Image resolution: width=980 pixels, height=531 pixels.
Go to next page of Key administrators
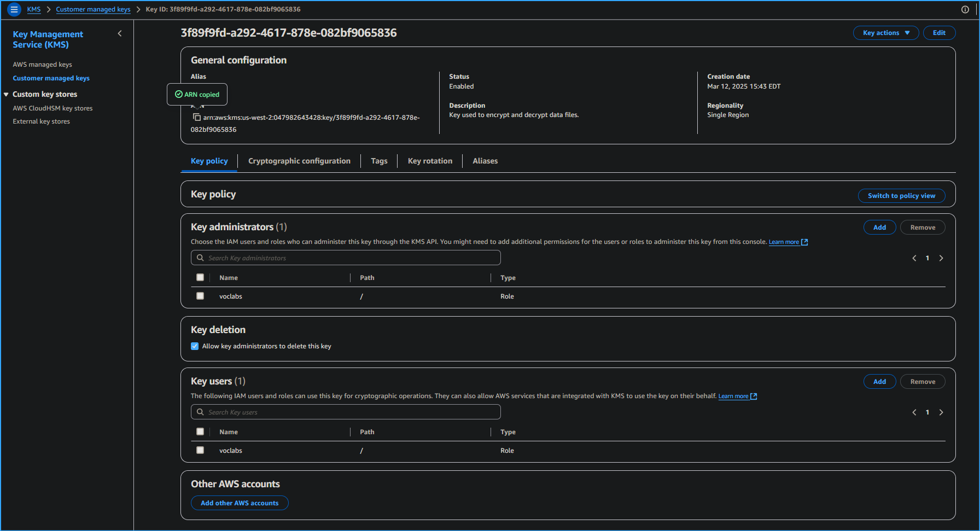coord(941,258)
